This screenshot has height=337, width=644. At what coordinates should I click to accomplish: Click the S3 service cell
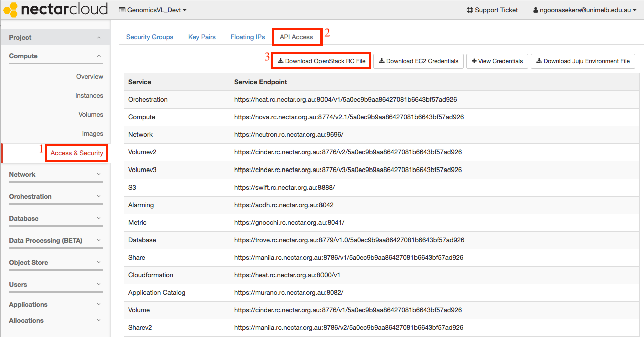(177, 187)
